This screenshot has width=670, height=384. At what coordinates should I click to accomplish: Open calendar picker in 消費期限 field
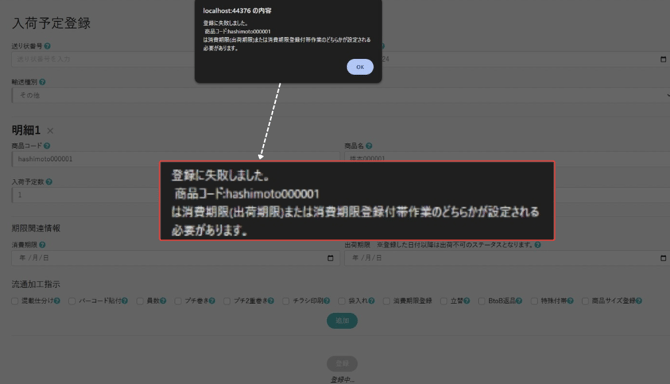point(330,258)
